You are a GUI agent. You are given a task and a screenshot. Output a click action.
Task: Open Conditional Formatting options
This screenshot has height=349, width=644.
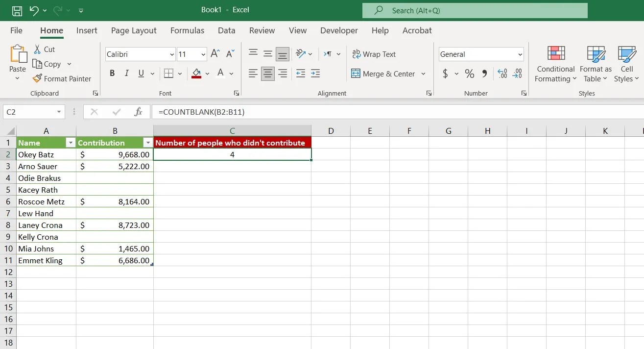pos(555,64)
